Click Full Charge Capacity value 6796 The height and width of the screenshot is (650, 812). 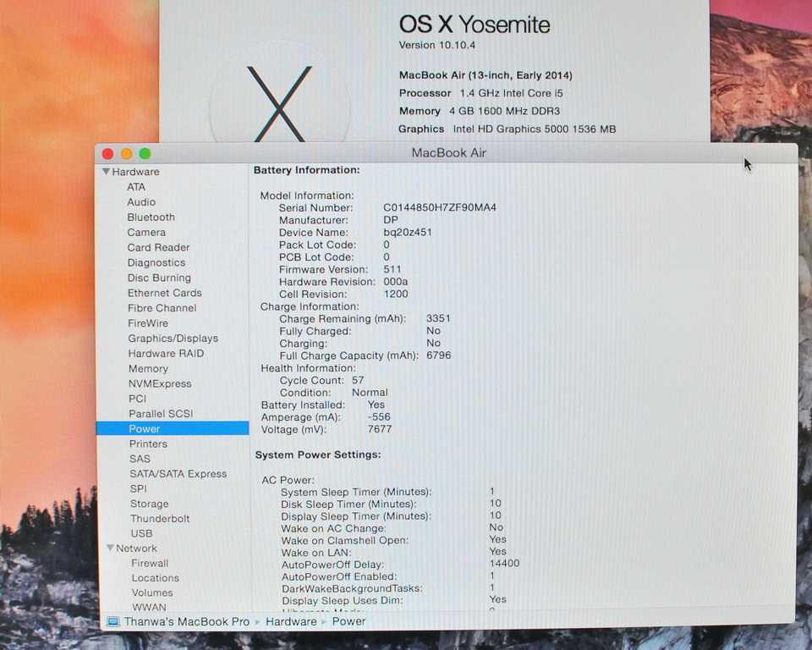pos(439,355)
